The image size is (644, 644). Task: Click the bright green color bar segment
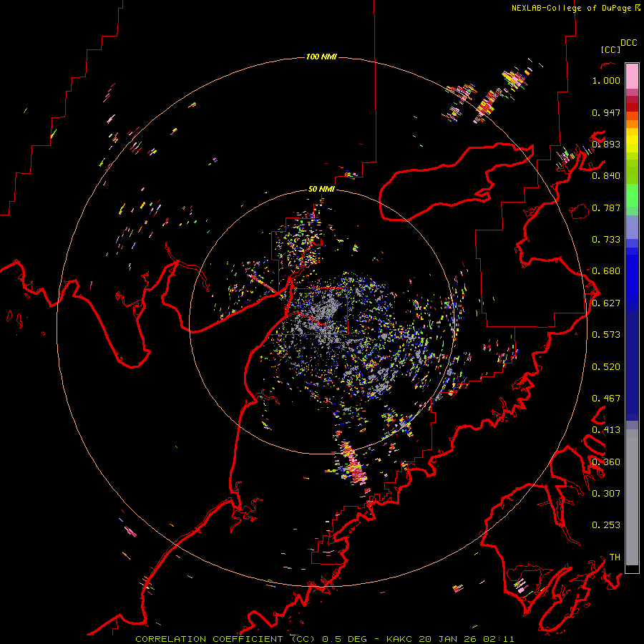point(632,195)
